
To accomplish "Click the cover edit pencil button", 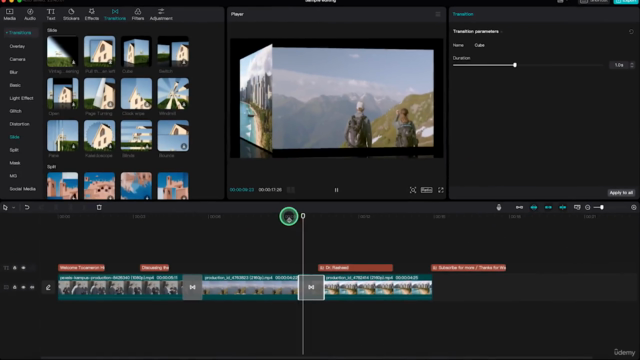I will point(48,287).
